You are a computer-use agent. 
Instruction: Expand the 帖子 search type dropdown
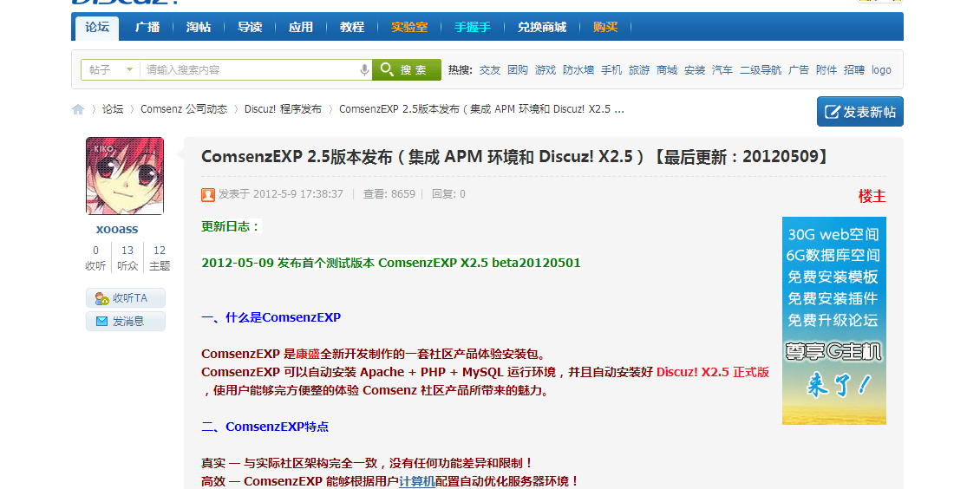pyautogui.click(x=111, y=70)
